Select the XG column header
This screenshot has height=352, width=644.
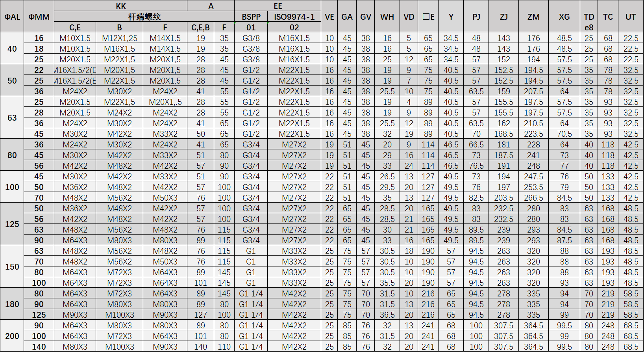coord(564,17)
